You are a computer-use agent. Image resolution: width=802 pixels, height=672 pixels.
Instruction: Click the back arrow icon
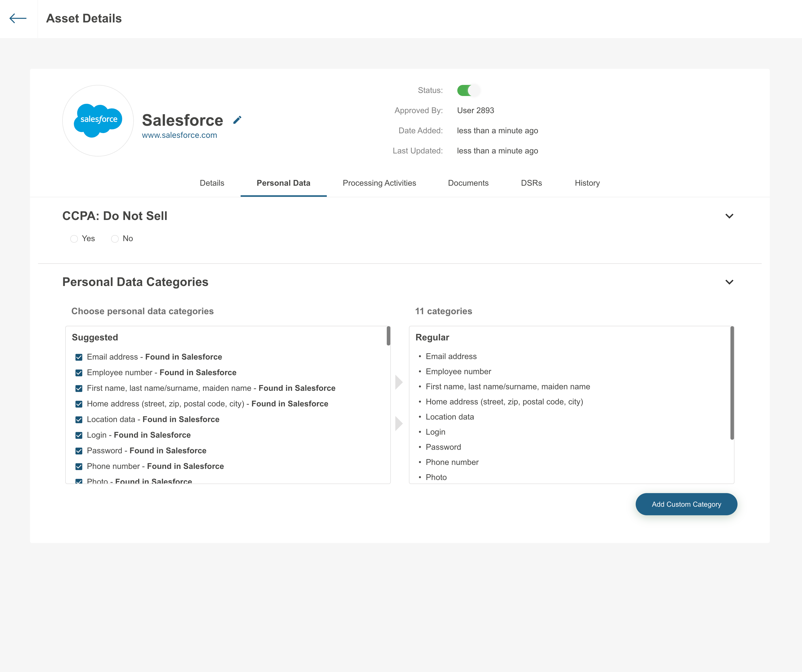coord(18,18)
